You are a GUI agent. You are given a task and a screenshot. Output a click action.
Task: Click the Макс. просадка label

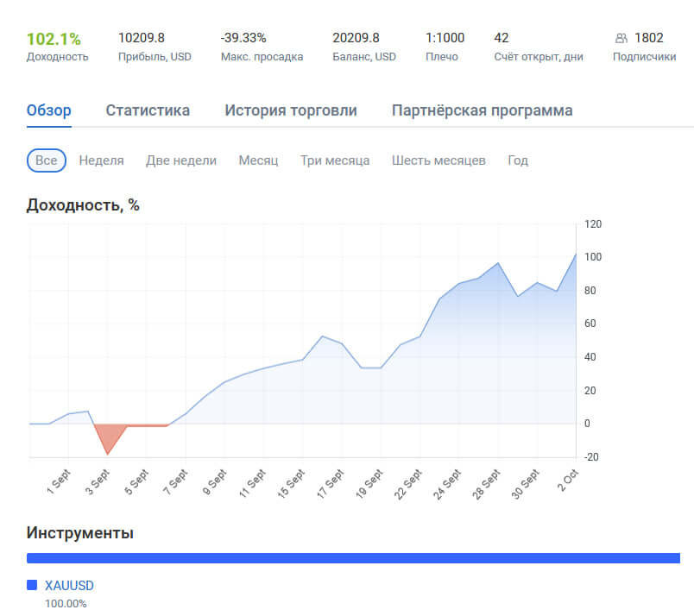click(x=262, y=57)
